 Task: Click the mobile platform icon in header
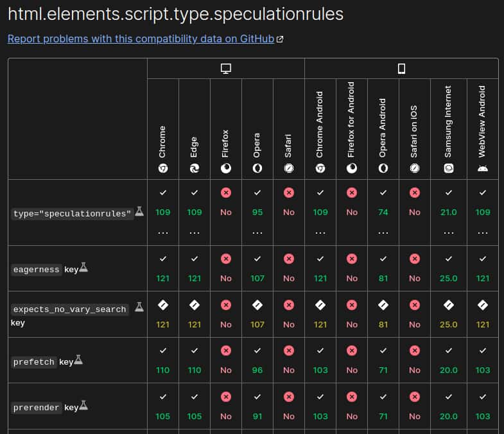(x=401, y=69)
